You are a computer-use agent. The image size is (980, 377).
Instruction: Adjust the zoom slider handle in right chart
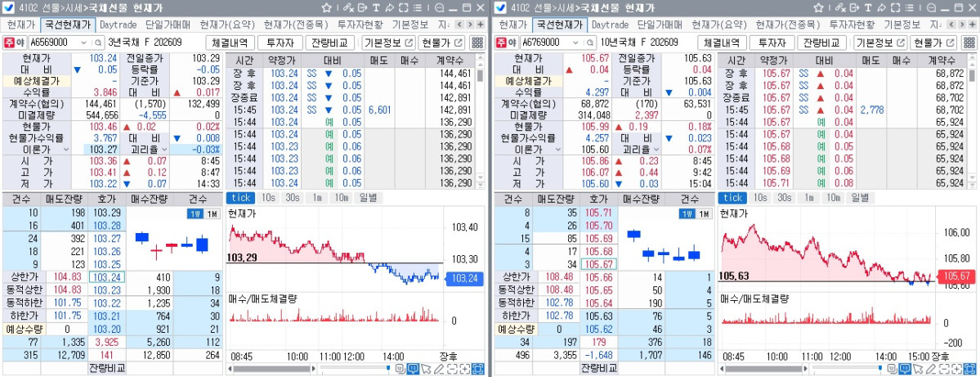click(x=880, y=369)
